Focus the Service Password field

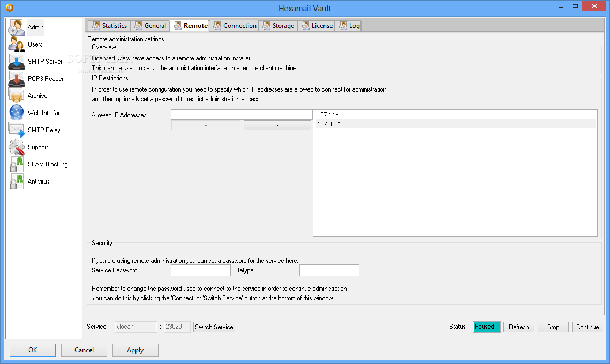click(201, 270)
